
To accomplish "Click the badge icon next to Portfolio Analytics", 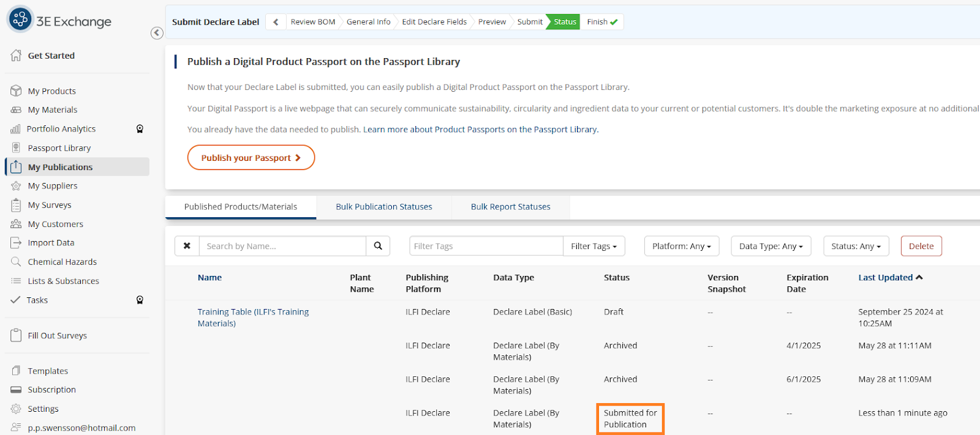I will click(140, 128).
